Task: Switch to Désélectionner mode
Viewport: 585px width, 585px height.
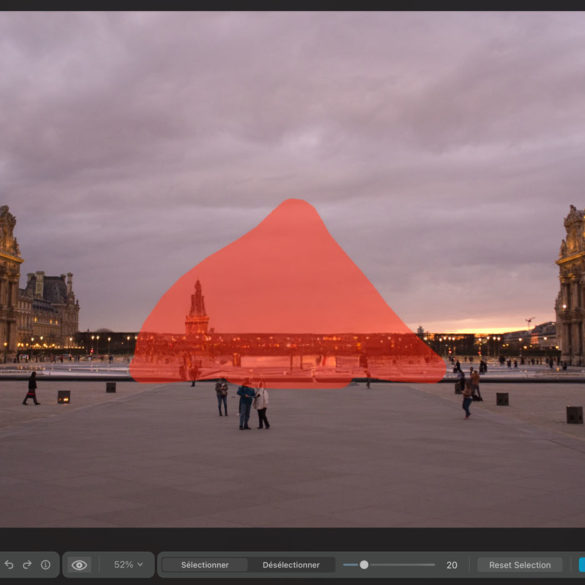Action: pyautogui.click(x=291, y=565)
